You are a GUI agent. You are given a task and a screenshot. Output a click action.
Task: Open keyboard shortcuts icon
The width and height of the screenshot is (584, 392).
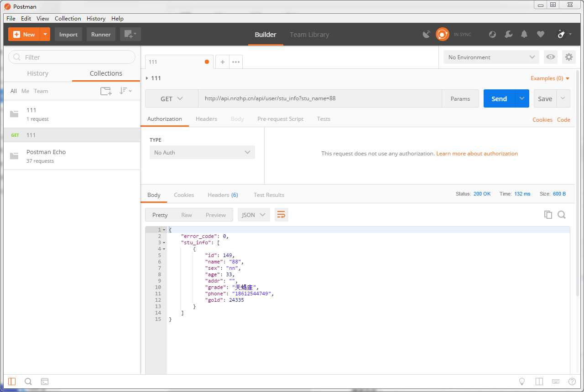point(556,382)
